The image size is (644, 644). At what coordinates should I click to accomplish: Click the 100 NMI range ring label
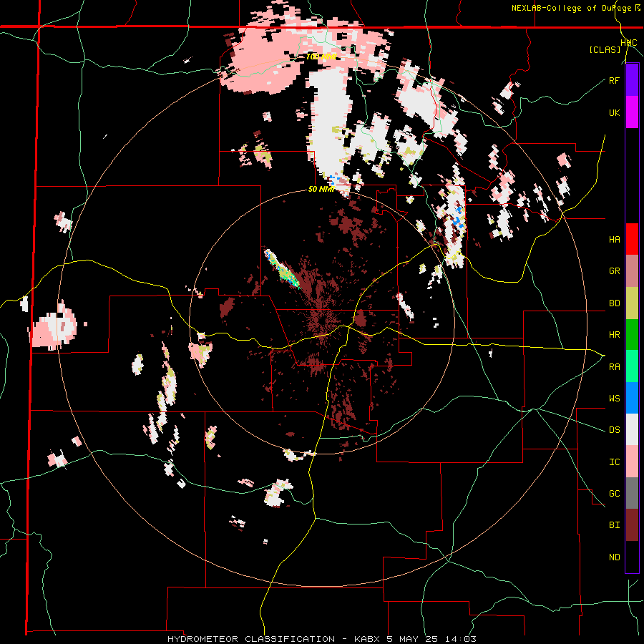[x=321, y=57]
